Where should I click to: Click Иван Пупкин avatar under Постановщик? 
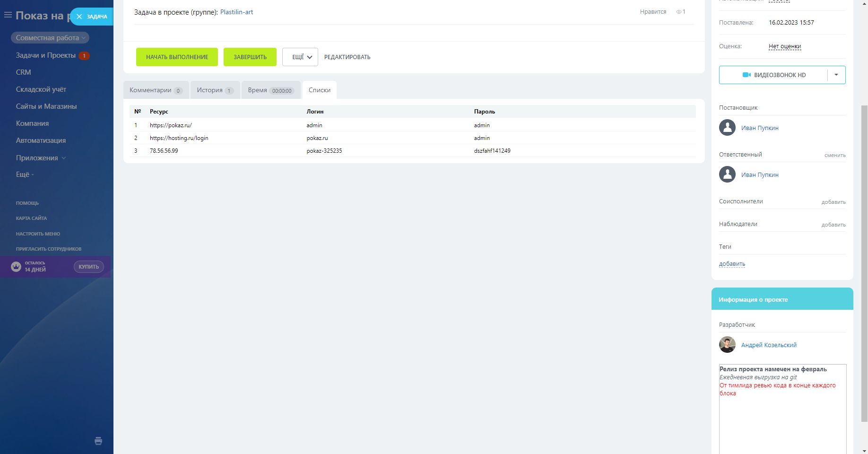click(x=727, y=128)
